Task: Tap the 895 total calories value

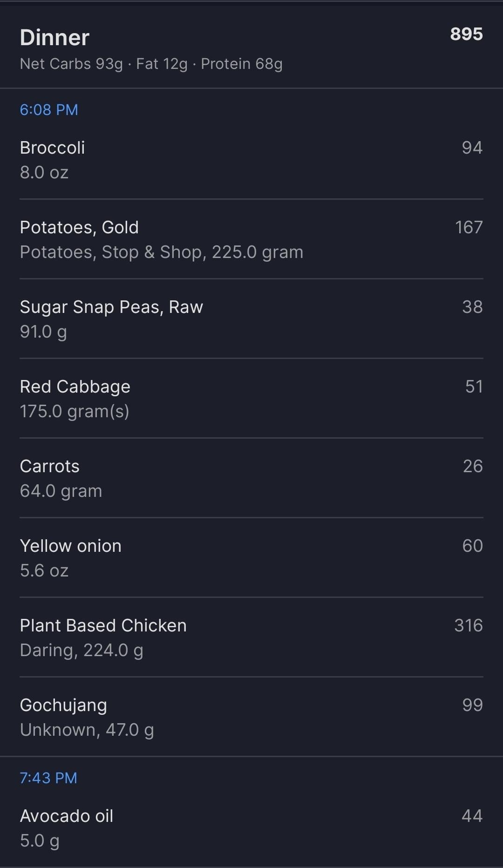Action: click(466, 34)
